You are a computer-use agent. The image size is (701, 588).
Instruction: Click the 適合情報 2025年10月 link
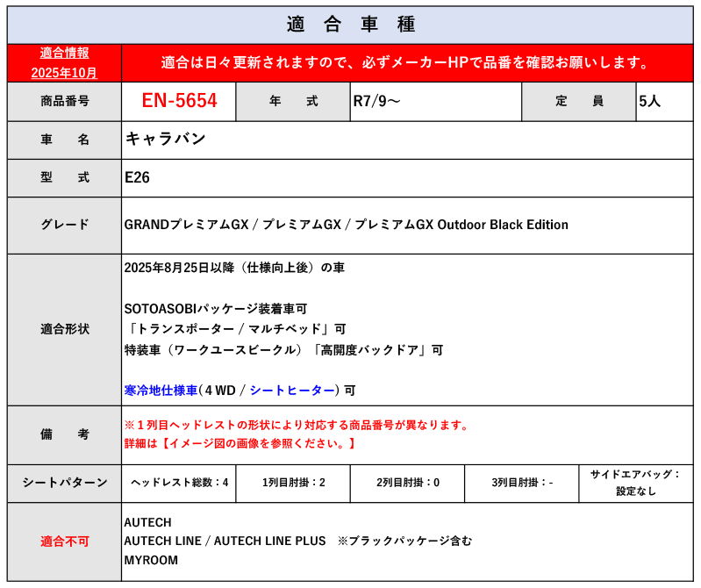click(64, 62)
